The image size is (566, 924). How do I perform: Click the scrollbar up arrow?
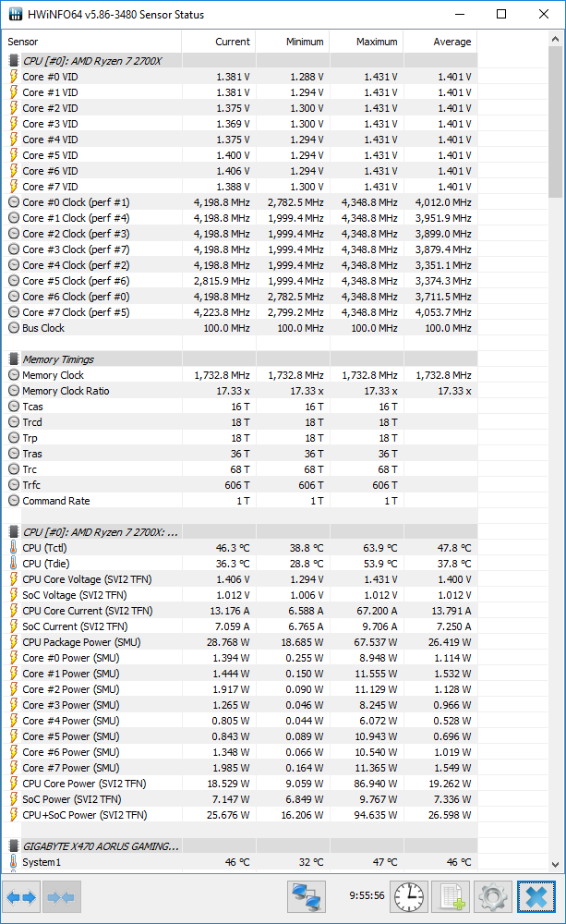[556, 42]
